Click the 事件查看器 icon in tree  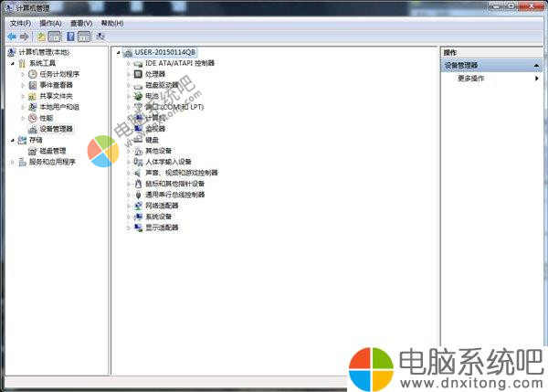click(33, 85)
